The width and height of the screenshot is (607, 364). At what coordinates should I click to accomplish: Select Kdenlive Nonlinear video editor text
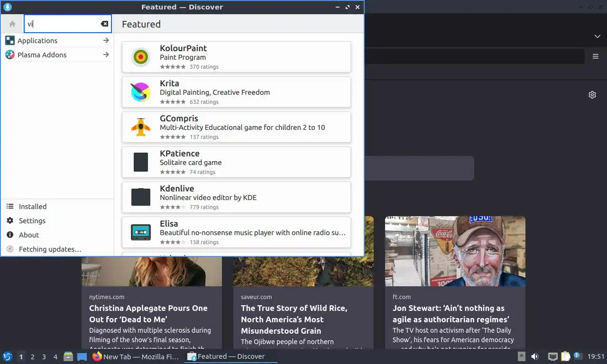(x=208, y=198)
